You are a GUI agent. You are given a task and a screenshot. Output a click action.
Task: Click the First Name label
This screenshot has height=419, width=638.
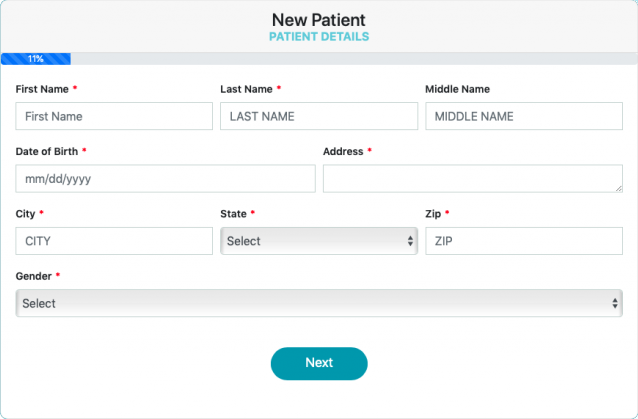pyautogui.click(x=42, y=89)
